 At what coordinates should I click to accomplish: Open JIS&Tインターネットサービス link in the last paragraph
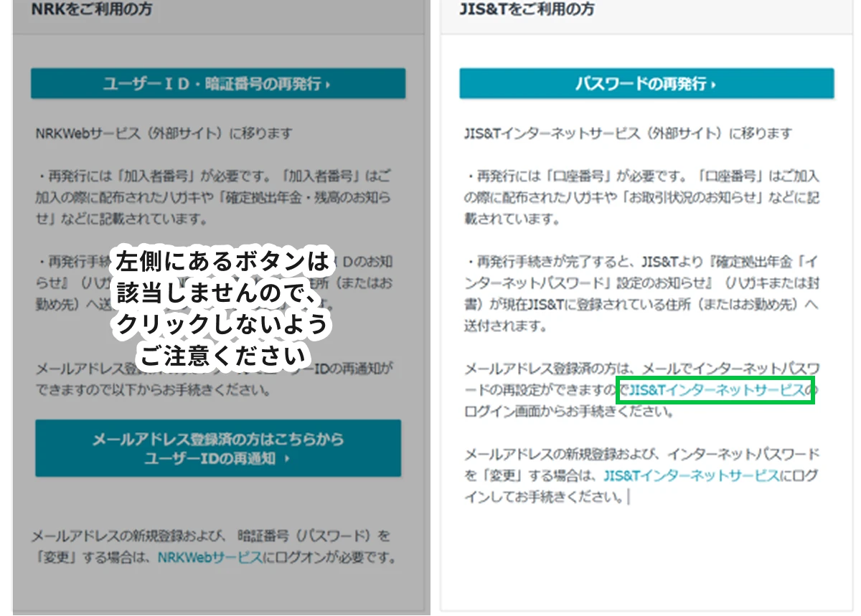click(x=691, y=475)
